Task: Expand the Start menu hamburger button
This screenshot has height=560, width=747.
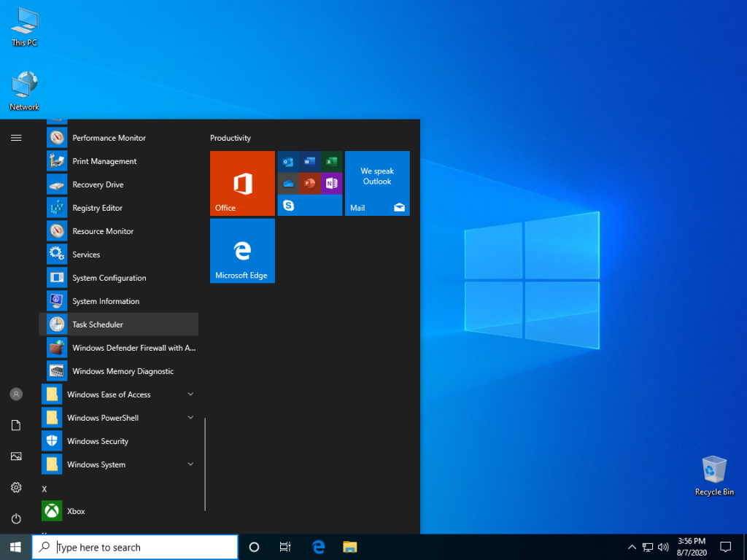Action: click(16, 138)
